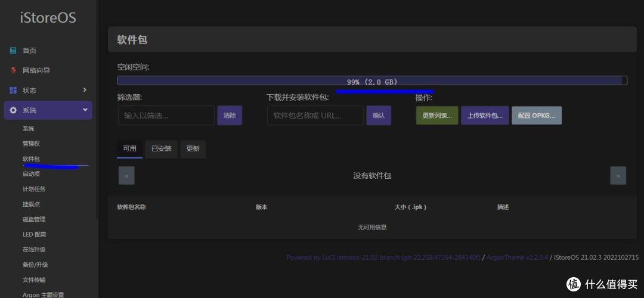The width and height of the screenshot is (644, 298).
Task: Click the 首页 home icon in sidebar
Action: [13, 51]
